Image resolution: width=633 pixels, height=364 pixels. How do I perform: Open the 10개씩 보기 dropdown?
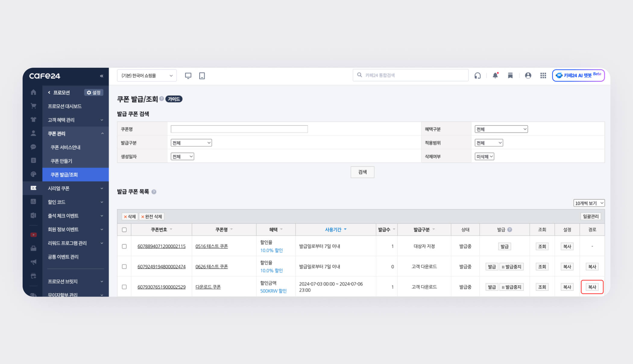point(589,203)
